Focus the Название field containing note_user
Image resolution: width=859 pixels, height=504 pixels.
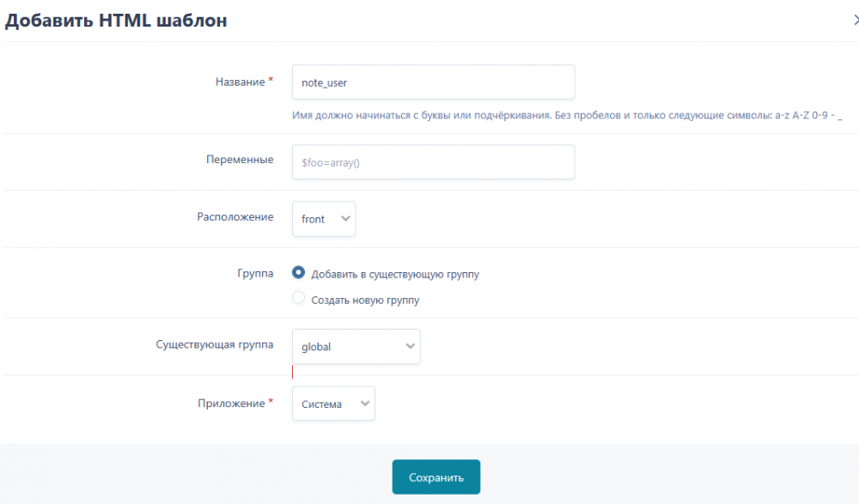pyautogui.click(x=433, y=82)
